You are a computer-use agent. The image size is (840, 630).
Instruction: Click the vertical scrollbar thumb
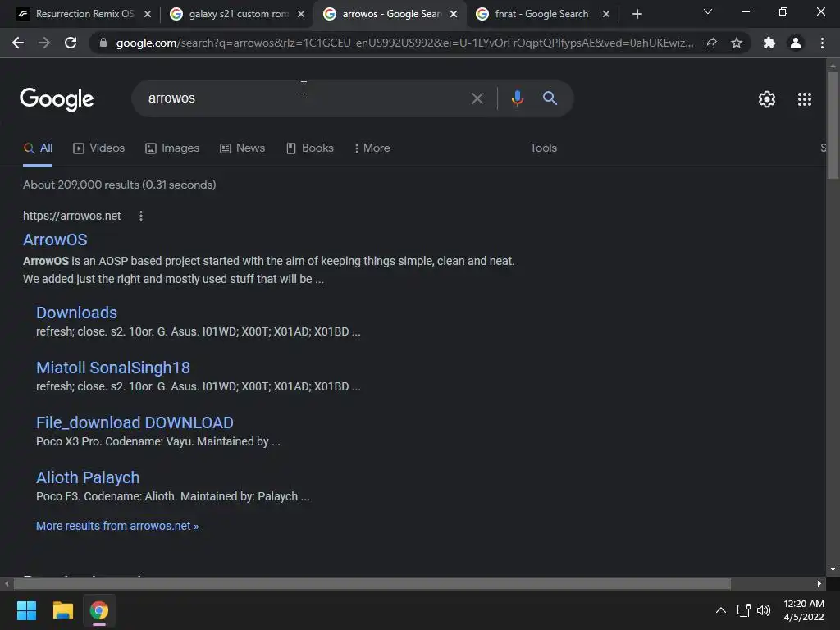(833, 126)
